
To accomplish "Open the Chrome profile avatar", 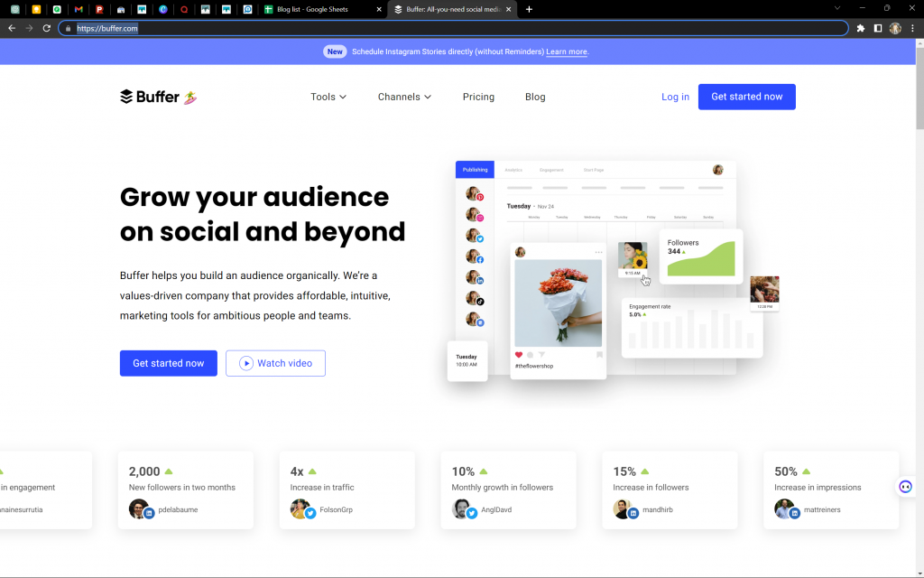I will (895, 28).
